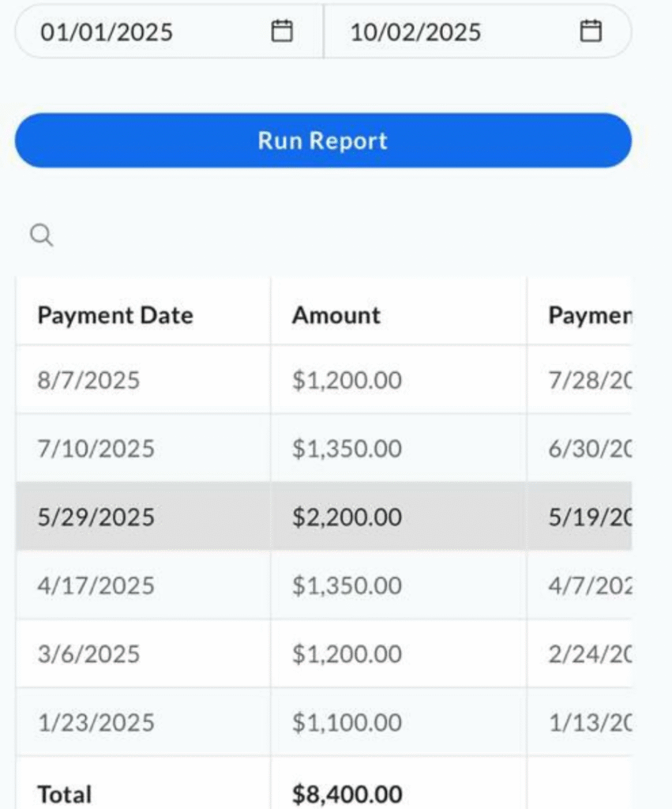Select the 4/17/2025 payment row
Image resolution: width=672 pixels, height=809 pixels.
[x=96, y=586]
